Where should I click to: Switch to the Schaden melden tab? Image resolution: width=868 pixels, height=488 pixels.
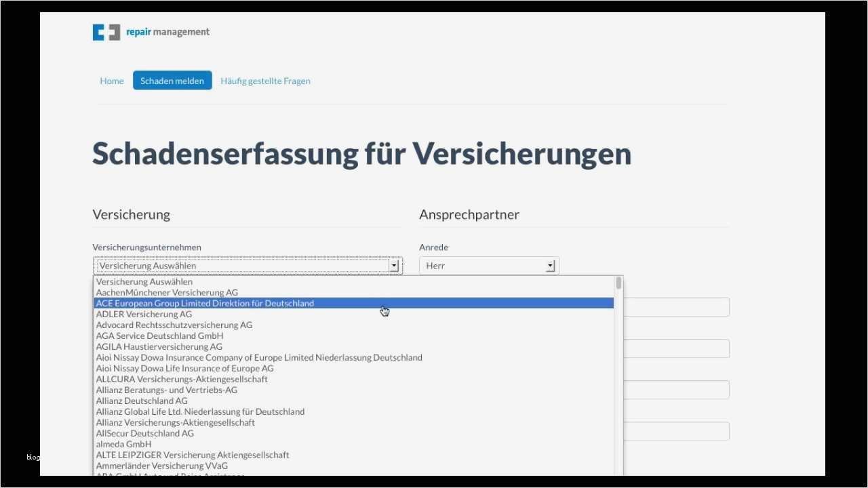point(172,80)
